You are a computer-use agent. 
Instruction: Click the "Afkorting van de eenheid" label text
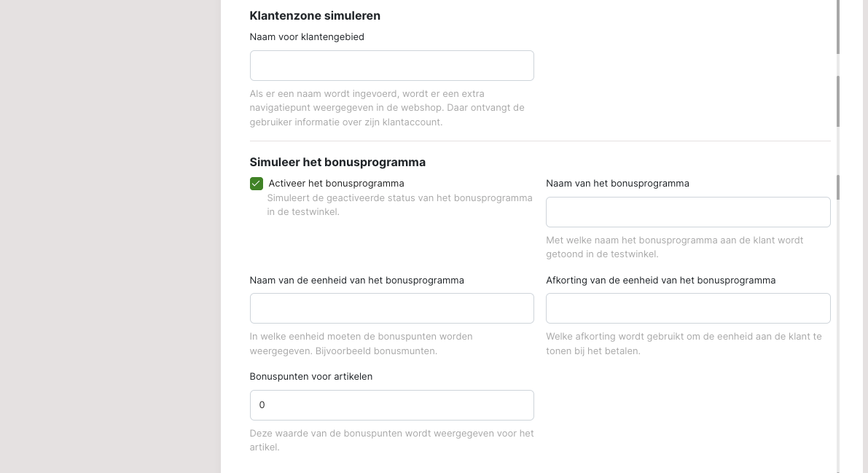660,280
